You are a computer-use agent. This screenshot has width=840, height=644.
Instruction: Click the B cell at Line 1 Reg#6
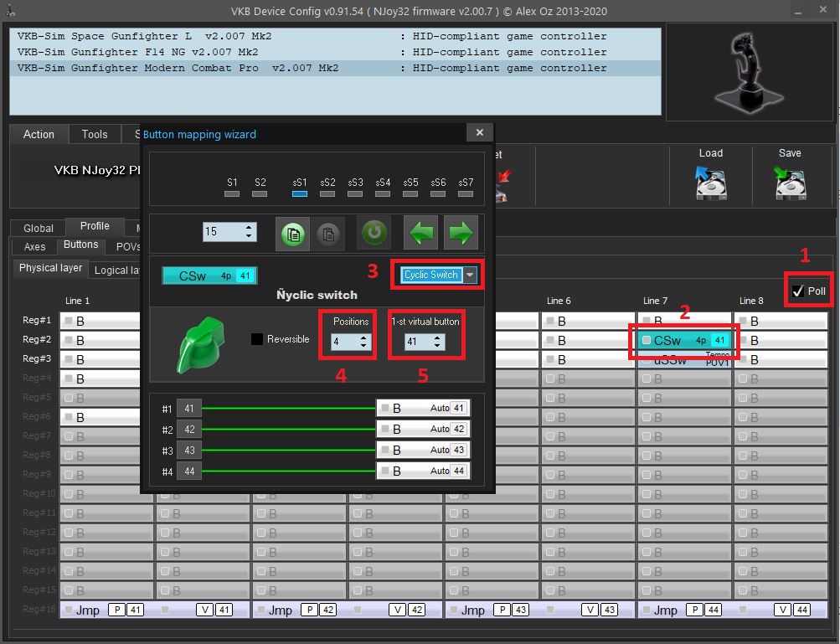pos(100,417)
